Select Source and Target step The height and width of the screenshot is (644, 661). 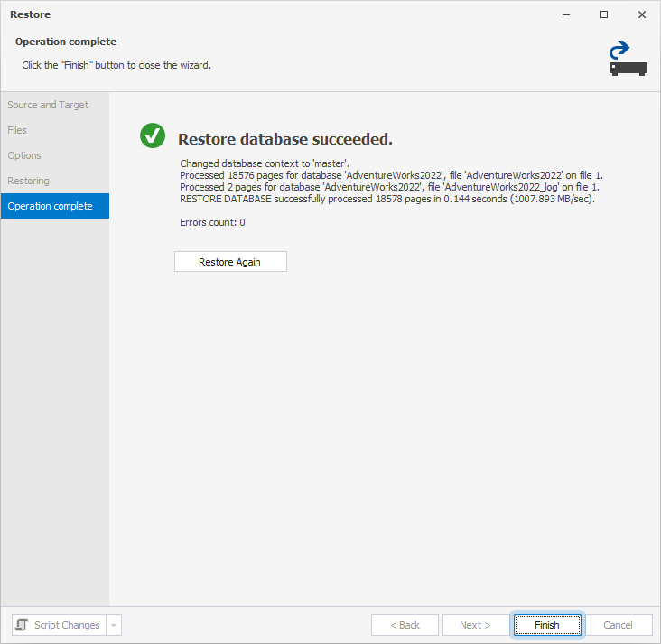55,105
